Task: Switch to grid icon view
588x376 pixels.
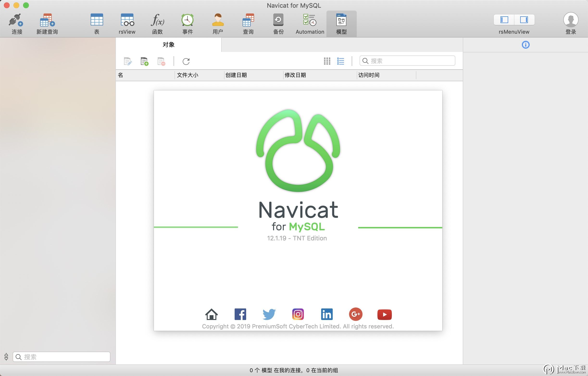Action: 327,61
